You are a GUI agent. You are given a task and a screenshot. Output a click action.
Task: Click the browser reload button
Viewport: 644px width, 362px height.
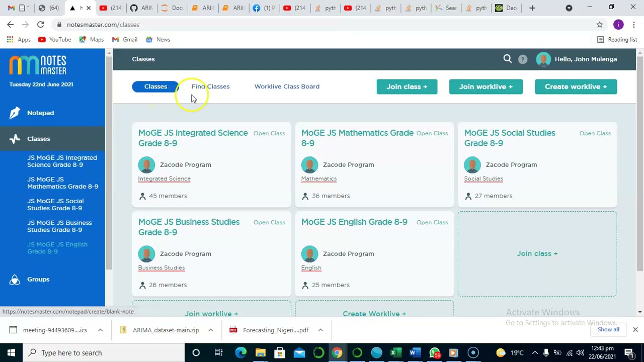tap(40, 24)
